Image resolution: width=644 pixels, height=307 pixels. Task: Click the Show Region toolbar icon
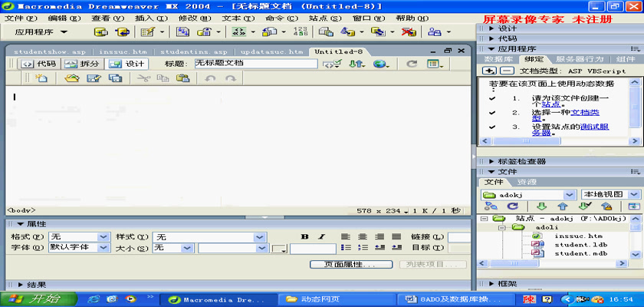204,32
